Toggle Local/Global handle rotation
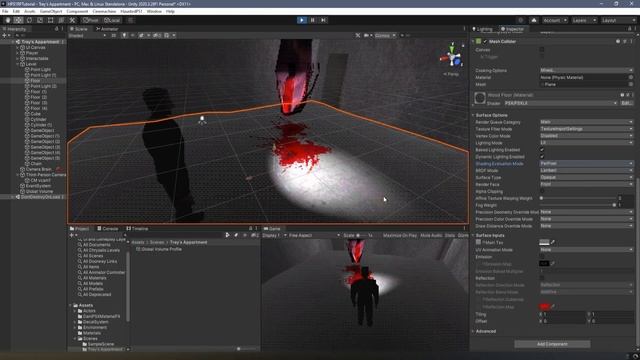640x360 pixels. click(x=111, y=20)
